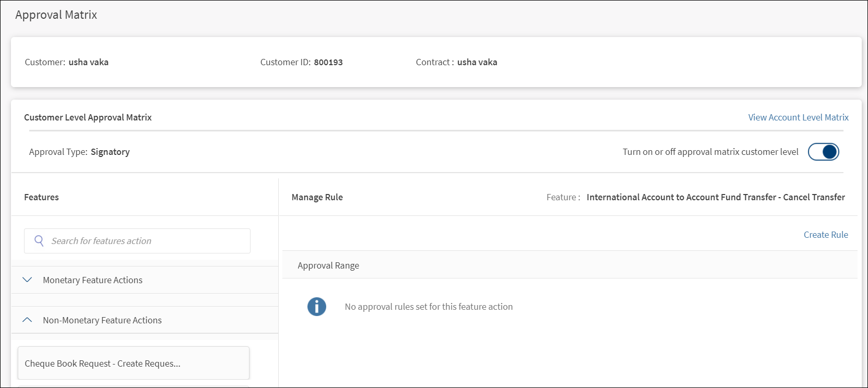
Task: Open View Account Level Matrix link
Action: (x=798, y=117)
